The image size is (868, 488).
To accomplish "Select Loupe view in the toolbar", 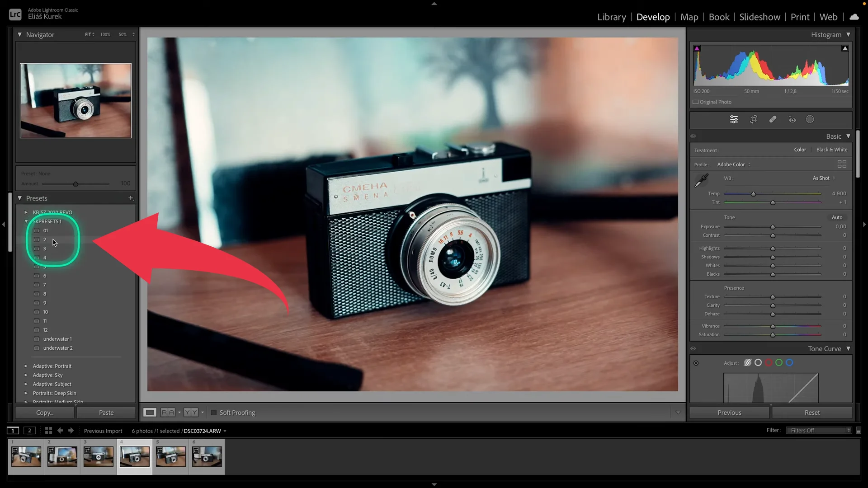I will (x=150, y=412).
